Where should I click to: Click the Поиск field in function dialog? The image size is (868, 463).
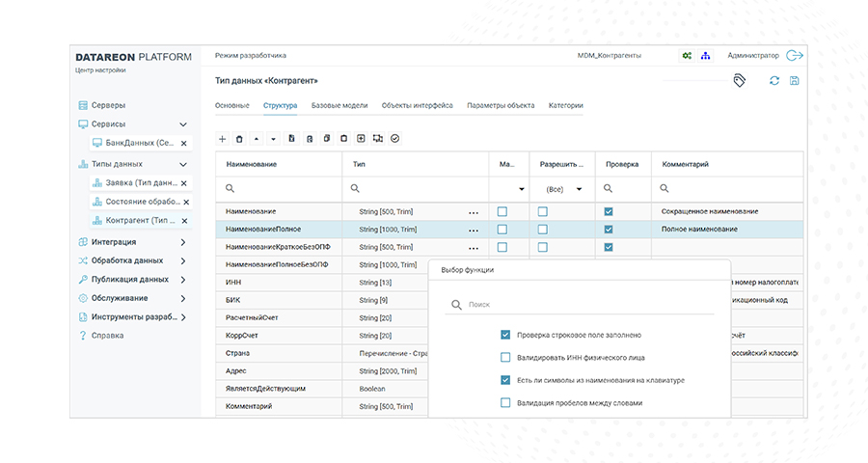[x=588, y=304]
